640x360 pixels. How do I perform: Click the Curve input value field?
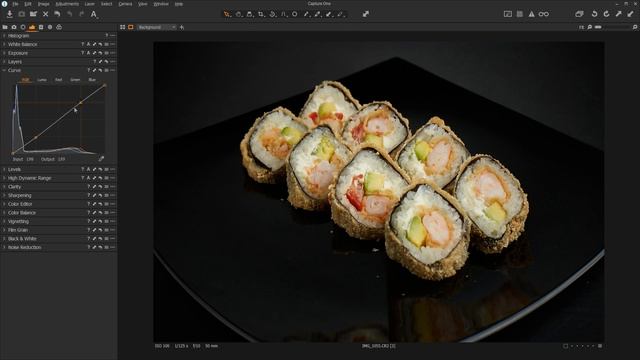[30, 159]
